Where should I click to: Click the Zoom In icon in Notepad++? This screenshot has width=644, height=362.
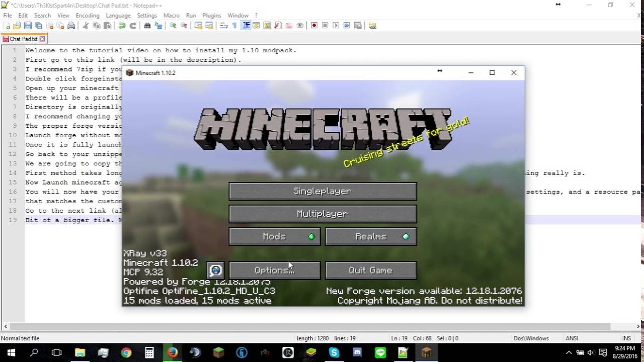173,26
